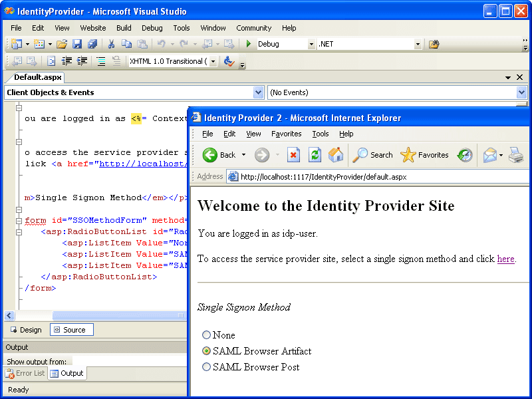Click 'here' link on Identity Provider page
The image size is (532, 399).
point(505,259)
